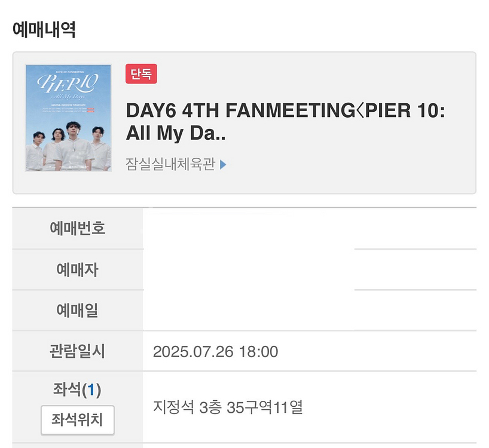Select the 2025.07.26 18:00 viewing date text
Screen dimensions: 489x448
click(215, 352)
